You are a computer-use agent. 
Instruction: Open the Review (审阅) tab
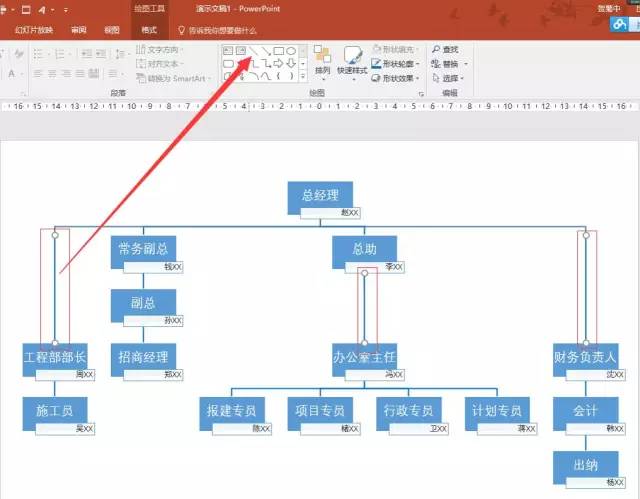[78, 30]
